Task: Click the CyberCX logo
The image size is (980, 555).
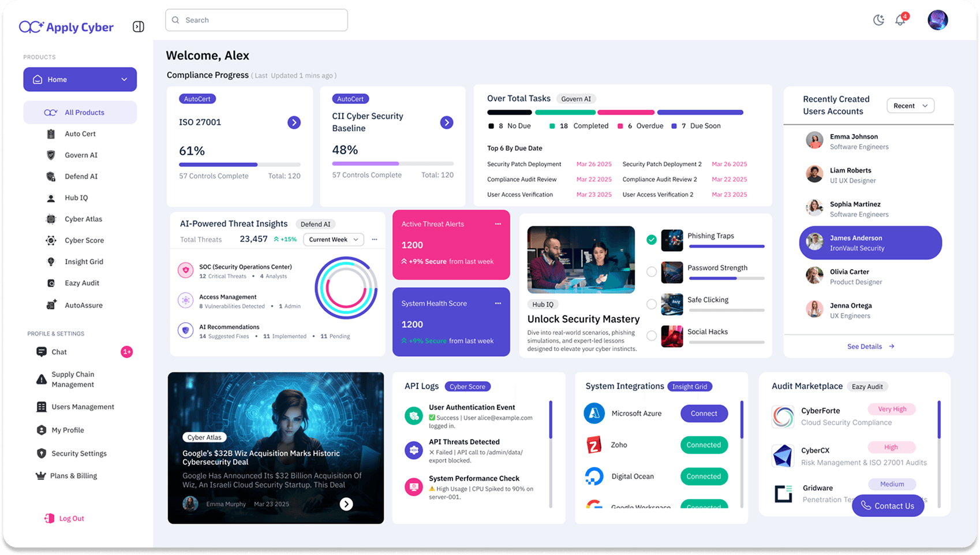Action: (783, 456)
